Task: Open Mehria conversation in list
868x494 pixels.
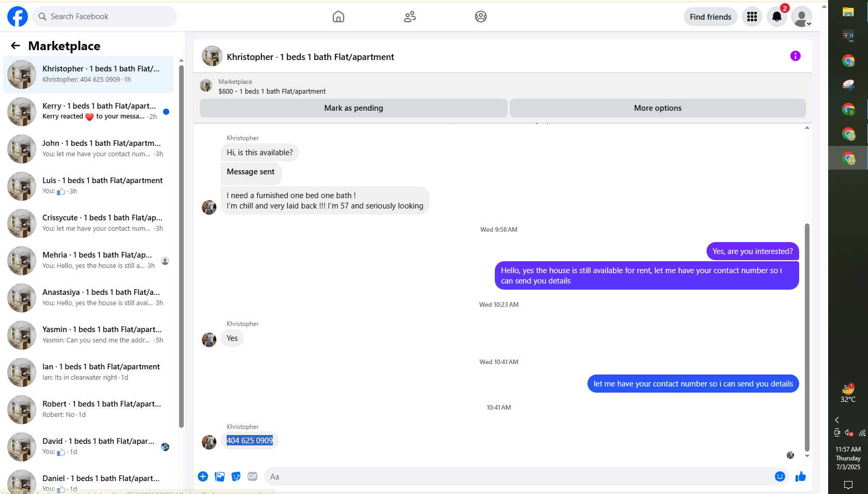Action: (x=89, y=261)
